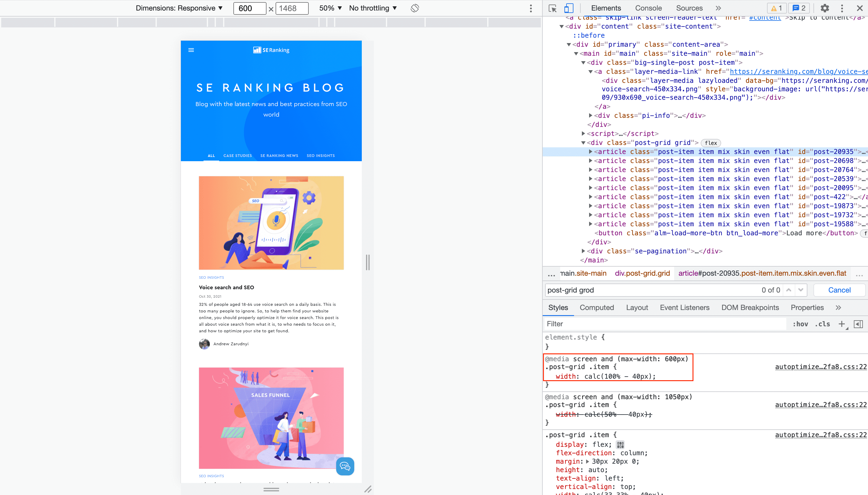
Task: Click the Sources panel tab icon
Action: click(689, 8)
